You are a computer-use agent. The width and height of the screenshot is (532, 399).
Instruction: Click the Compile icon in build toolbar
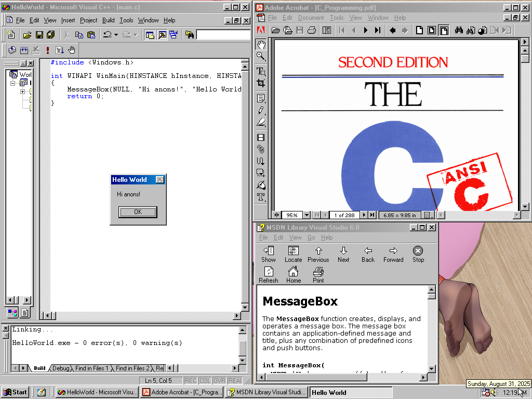click(x=12, y=50)
